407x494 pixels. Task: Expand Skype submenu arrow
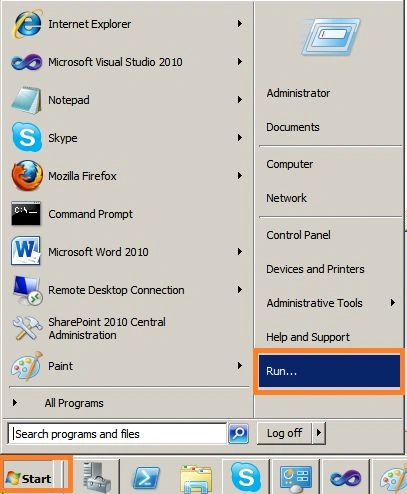(x=240, y=137)
